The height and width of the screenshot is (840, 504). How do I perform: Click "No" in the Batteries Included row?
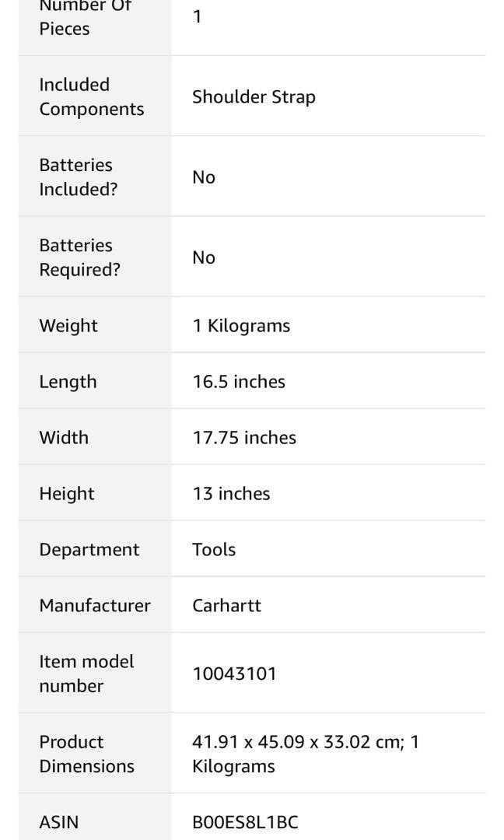tap(204, 177)
